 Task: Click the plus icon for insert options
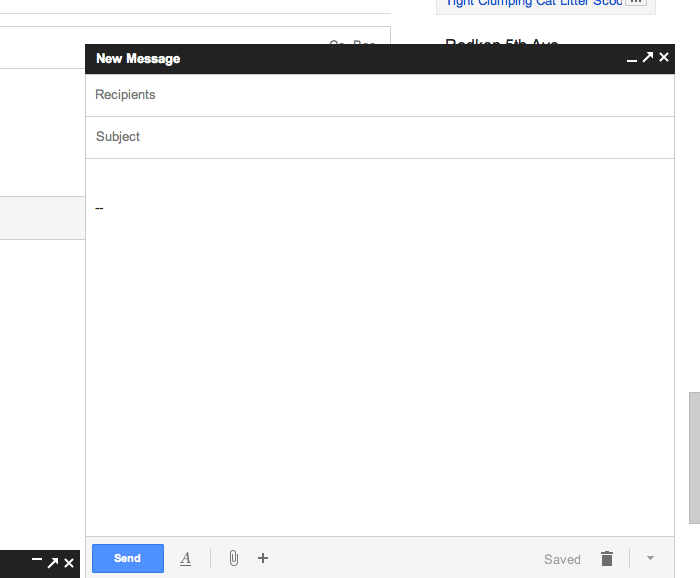tap(263, 558)
